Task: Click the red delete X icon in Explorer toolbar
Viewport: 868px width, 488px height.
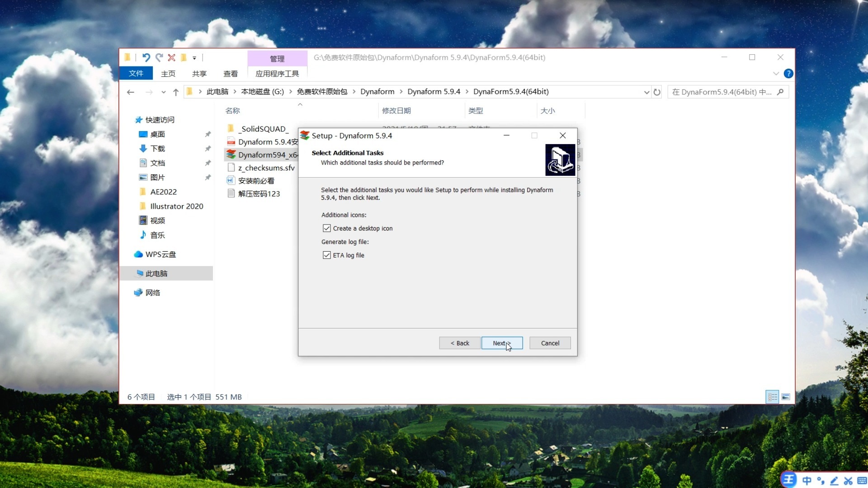Action: point(171,57)
